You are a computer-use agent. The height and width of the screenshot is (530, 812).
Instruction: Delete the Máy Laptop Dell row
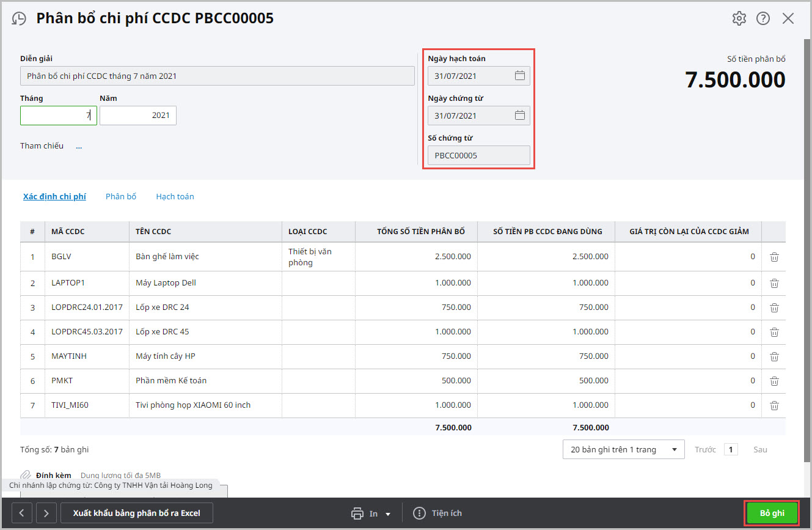(774, 283)
